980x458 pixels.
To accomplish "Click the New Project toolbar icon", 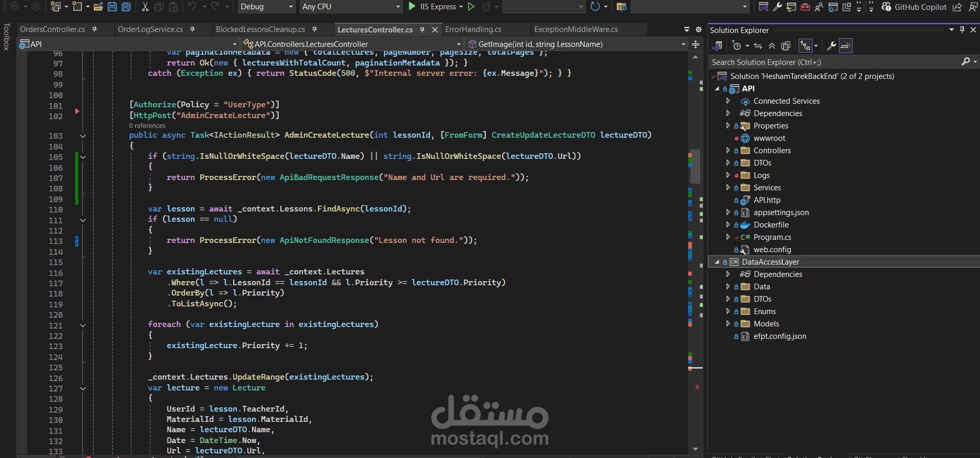I will (56, 7).
